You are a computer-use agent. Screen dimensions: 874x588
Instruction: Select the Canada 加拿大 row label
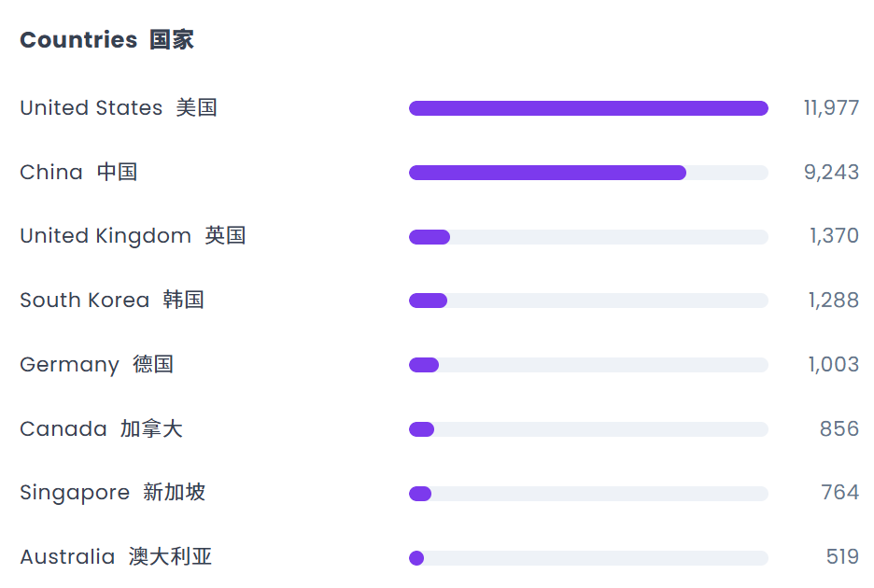[102, 428]
